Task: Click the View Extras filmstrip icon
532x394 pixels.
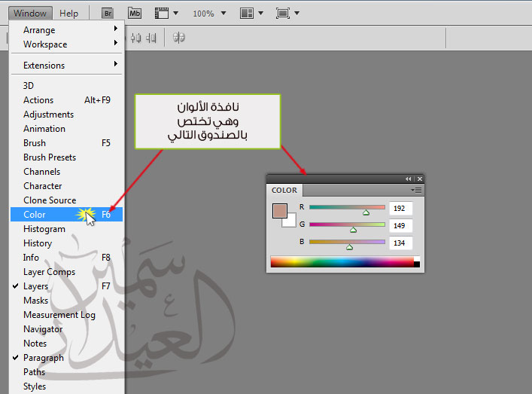Action: point(162,14)
